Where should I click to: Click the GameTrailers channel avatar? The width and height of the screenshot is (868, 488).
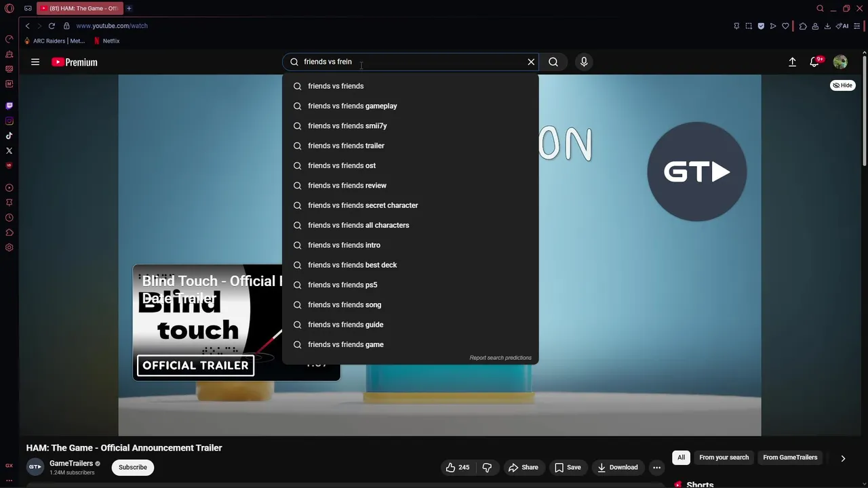pyautogui.click(x=35, y=467)
